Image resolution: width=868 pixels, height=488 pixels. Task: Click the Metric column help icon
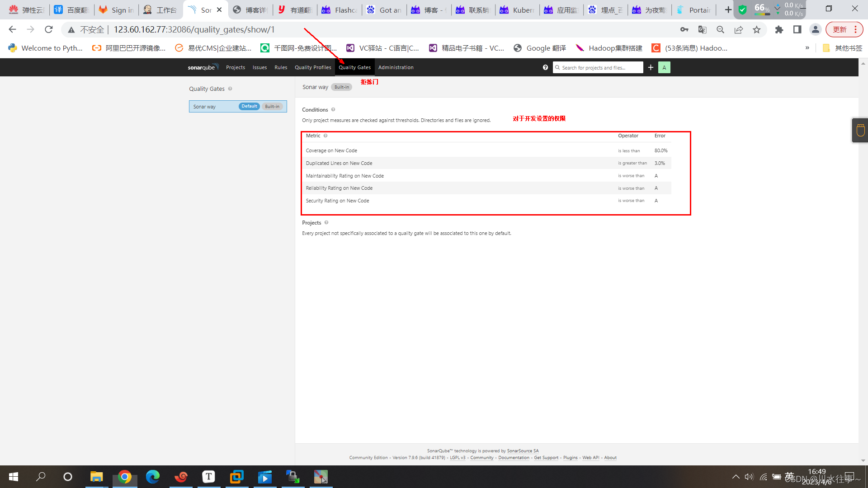325,136
